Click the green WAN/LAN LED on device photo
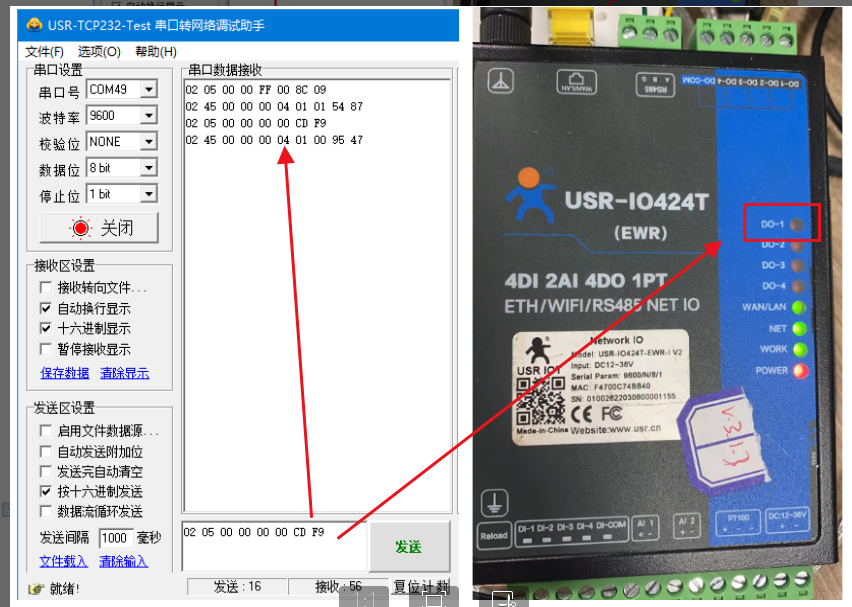Screen dimensions: 852x607 [x=799, y=308]
